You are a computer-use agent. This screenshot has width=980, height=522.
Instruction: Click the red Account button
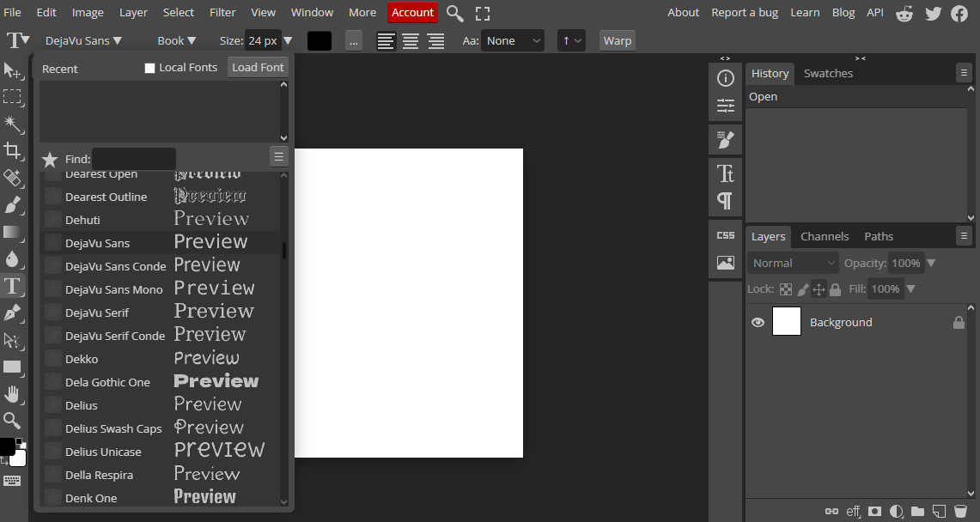coord(412,13)
